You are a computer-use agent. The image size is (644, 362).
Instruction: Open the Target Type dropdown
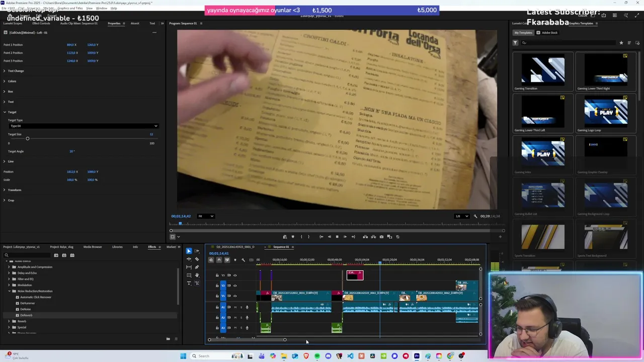(x=83, y=126)
